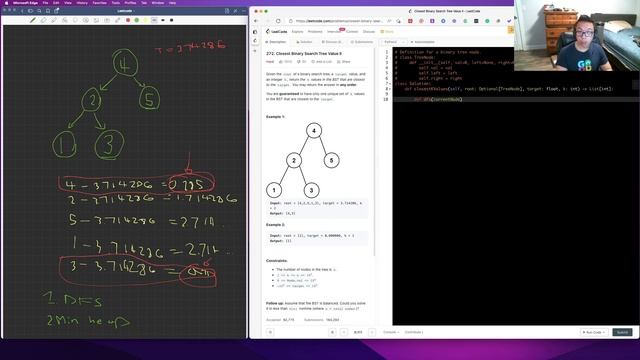Choose the red pen color swatch

pos(128,20)
